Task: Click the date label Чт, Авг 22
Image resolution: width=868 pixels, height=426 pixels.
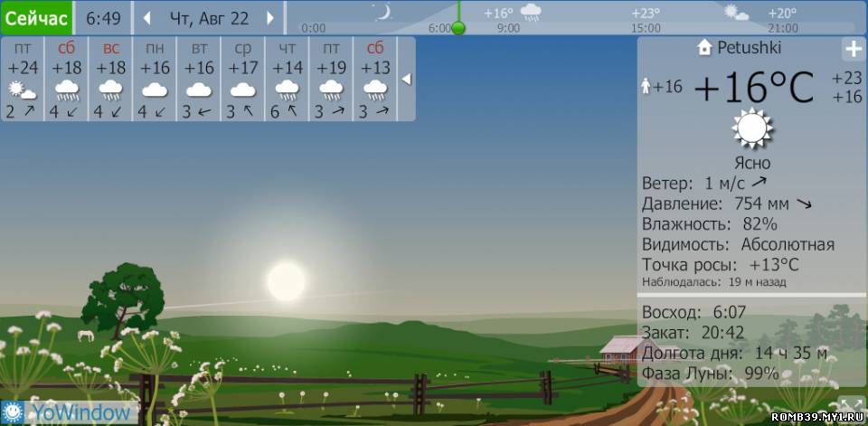Action: coord(209,18)
